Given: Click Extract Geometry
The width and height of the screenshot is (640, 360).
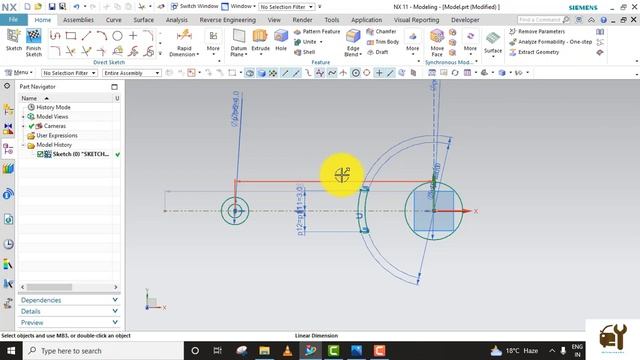Looking at the screenshot, I should (534, 52).
